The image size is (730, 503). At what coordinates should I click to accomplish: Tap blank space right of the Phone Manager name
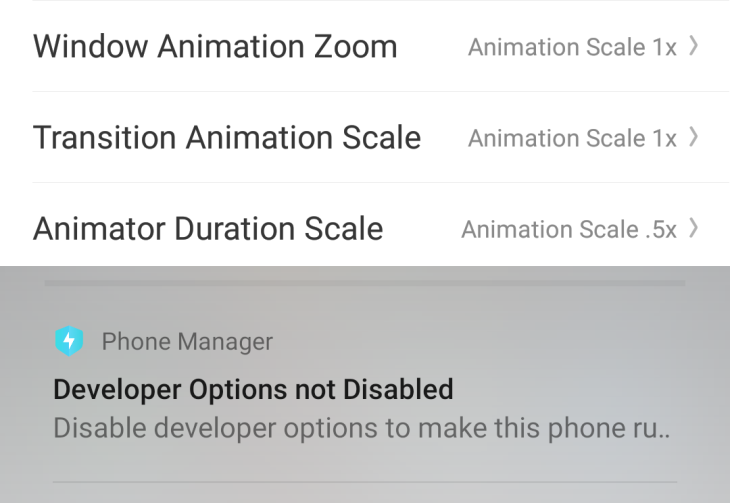coord(480,342)
